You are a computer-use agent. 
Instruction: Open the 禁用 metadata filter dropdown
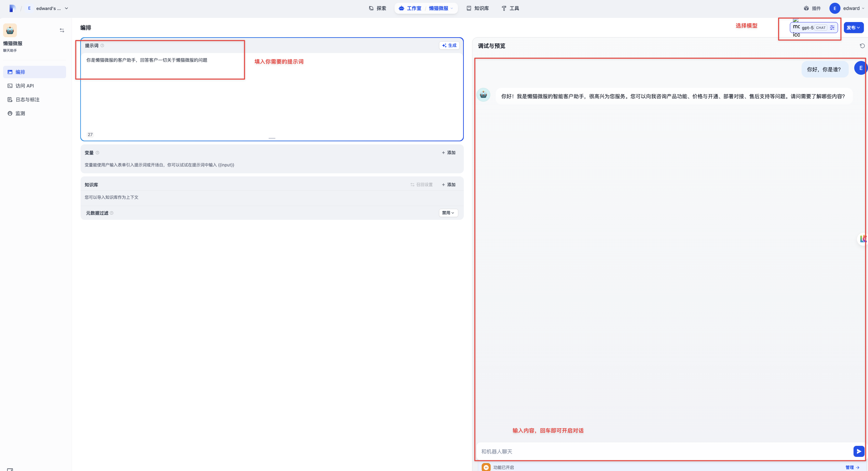tap(448, 213)
